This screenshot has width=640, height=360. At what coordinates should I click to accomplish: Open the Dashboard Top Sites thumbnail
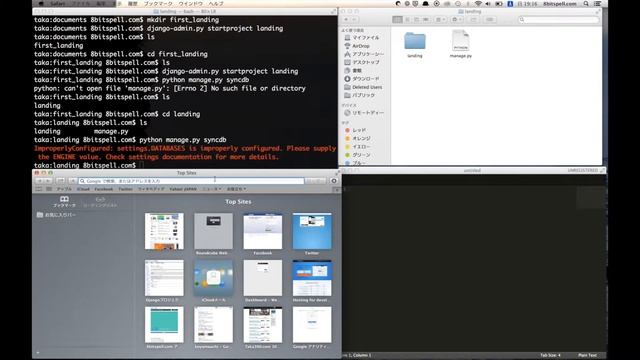coord(262,278)
